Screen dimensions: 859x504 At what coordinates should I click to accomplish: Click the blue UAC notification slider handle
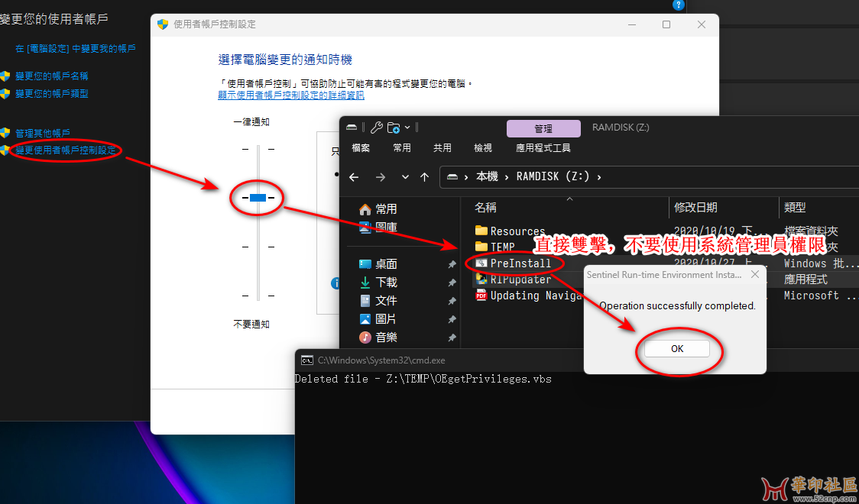258,198
